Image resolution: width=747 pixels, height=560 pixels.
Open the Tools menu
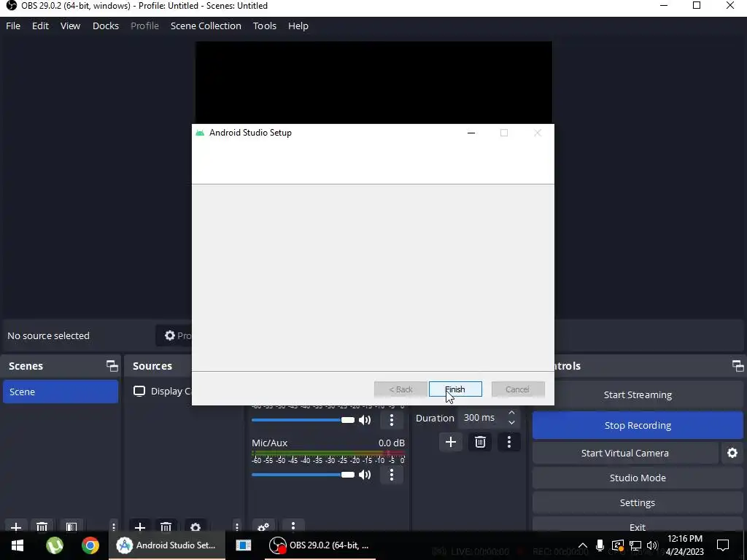[264, 26]
